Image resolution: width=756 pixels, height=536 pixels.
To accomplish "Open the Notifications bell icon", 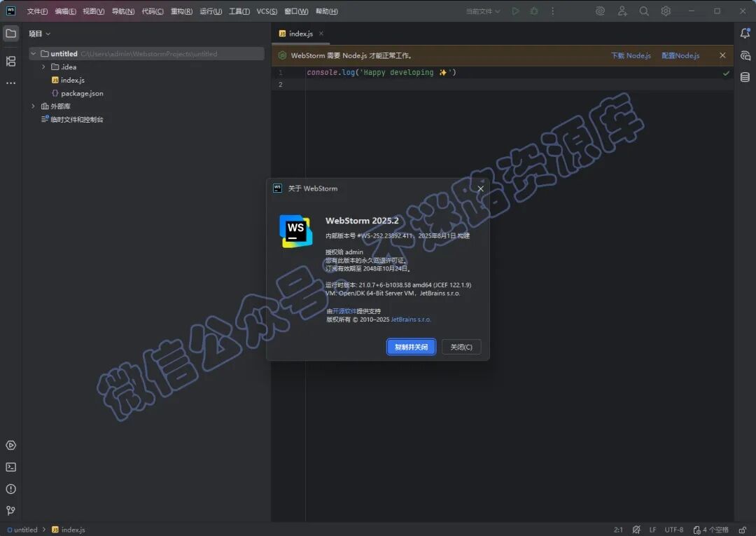I will 745,34.
